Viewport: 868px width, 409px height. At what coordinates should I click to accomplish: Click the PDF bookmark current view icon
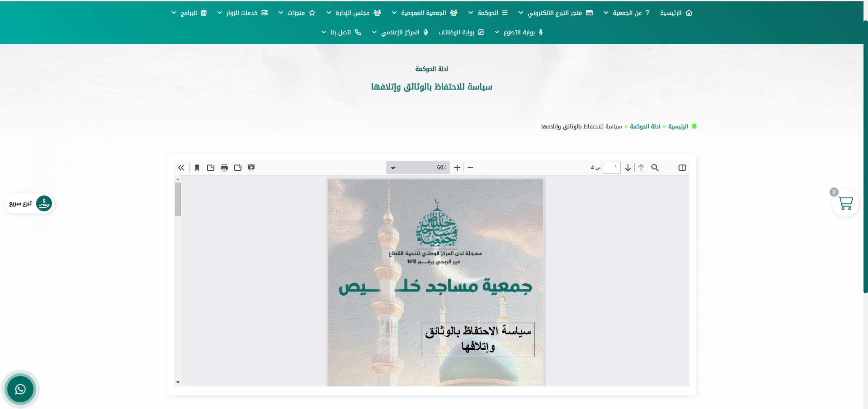click(x=197, y=168)
